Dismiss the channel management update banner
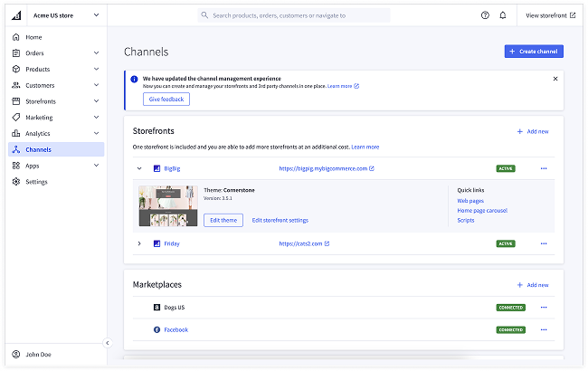 click(x=555, y=79)
